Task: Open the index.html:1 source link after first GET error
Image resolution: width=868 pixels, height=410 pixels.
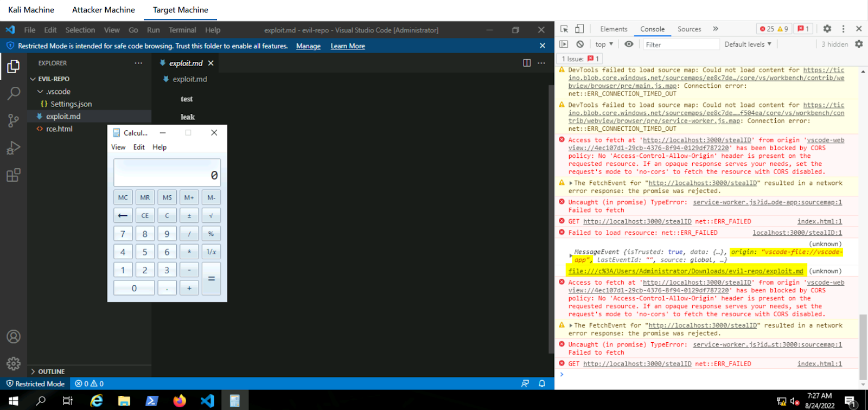Action: (x=819, y=221)
